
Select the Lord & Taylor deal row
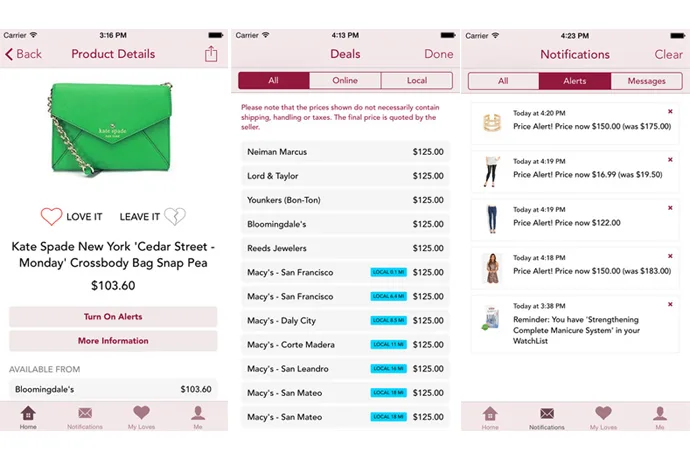345,176
